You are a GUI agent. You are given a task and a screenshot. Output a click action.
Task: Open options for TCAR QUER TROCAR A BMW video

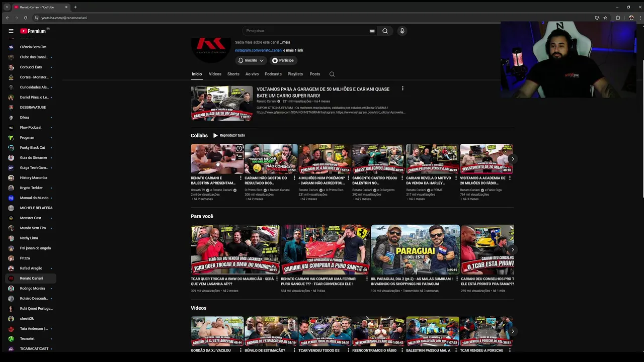(277, 279)
